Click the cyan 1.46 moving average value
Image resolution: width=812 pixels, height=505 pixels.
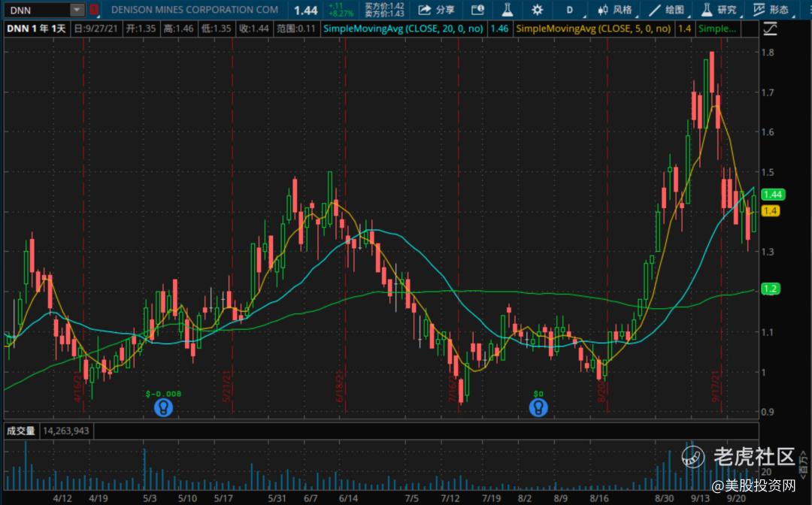pos(499,29)
